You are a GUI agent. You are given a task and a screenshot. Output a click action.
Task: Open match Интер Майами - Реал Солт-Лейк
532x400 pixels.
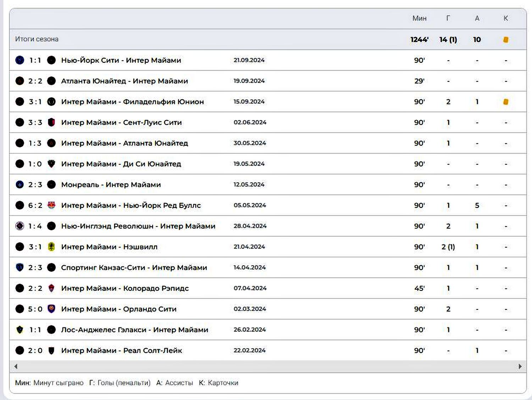pos(122,351)
